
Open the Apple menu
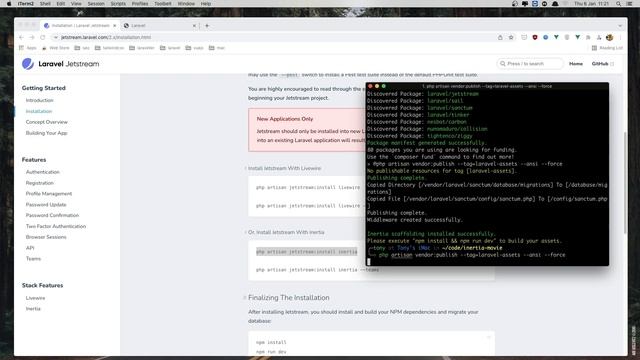point(9,4)
